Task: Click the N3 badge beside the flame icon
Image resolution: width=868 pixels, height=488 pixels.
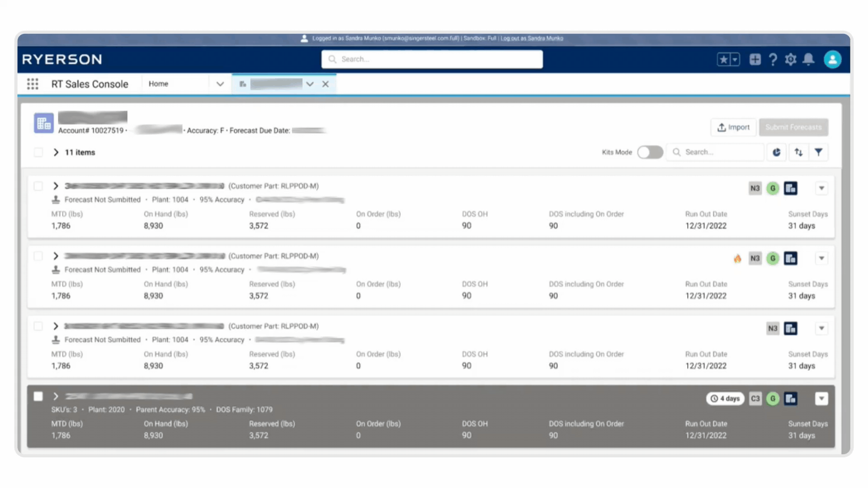Action: click(x=755, y=258)
